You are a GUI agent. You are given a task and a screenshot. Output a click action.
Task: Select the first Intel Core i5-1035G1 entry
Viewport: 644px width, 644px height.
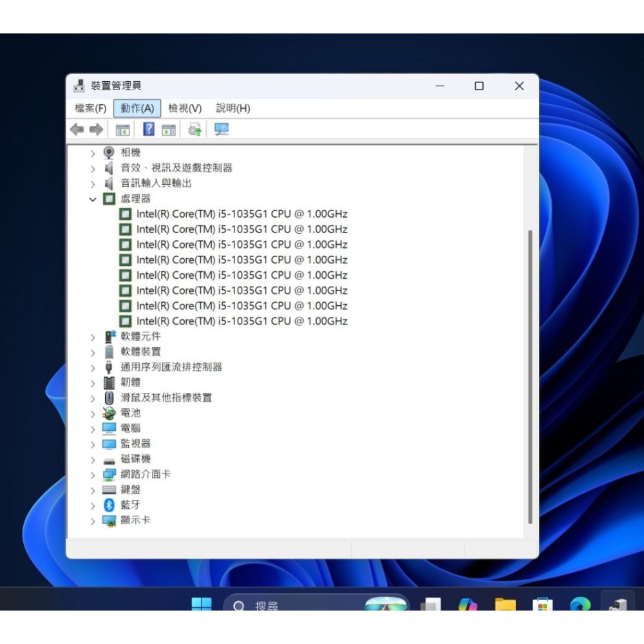pos(242,214)
